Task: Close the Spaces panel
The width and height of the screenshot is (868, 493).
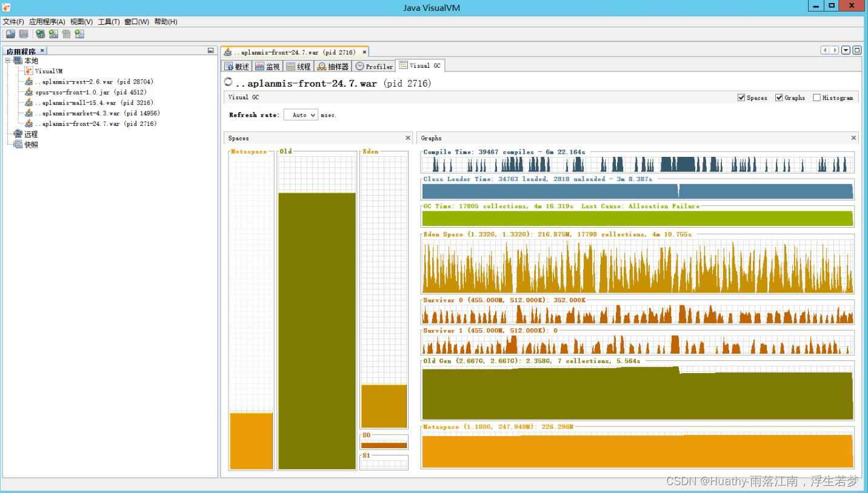Action: coord(408,138)
